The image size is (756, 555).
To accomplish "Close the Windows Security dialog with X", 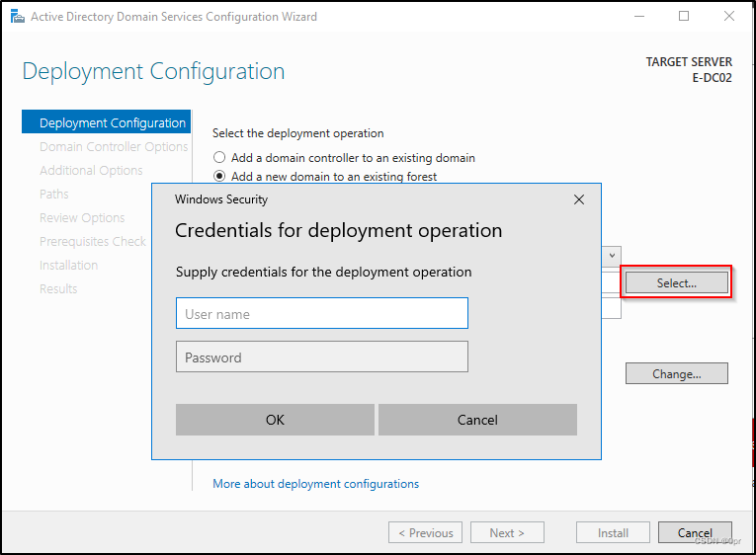I will coord(579,199).
